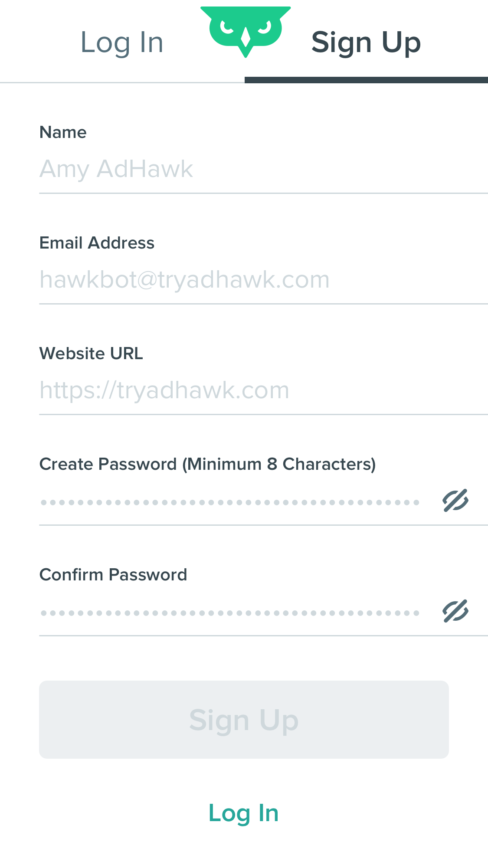Click the gray underline beneath Log In tab

[122, 82]
